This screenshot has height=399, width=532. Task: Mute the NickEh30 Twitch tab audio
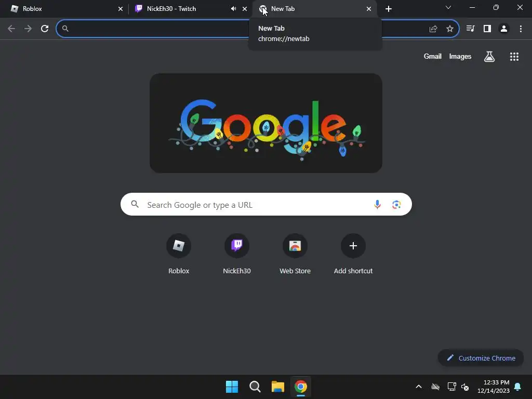[x=233, y=9]
